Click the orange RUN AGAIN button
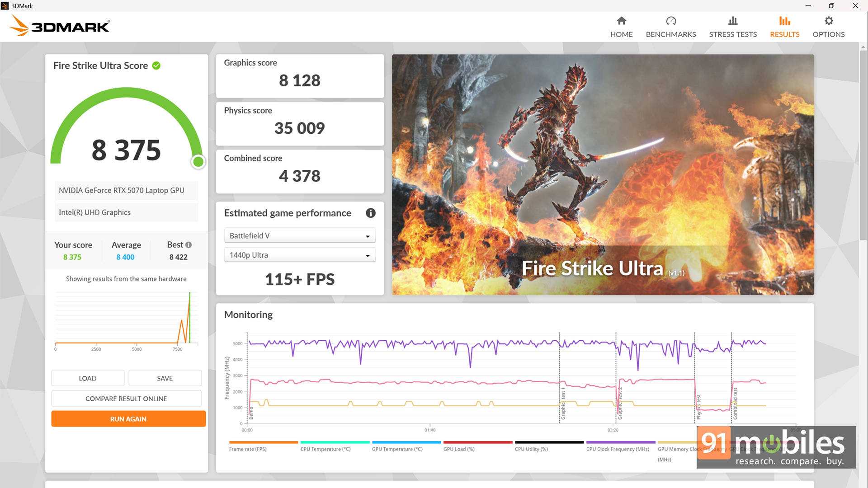The height and width of the screenshot is (488, 868). [128, 419]
